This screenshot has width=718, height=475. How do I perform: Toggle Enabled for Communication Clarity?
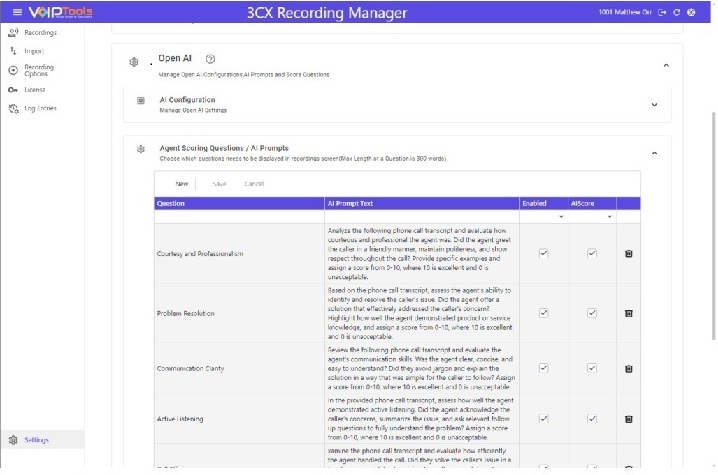click(x=544, y=368)
